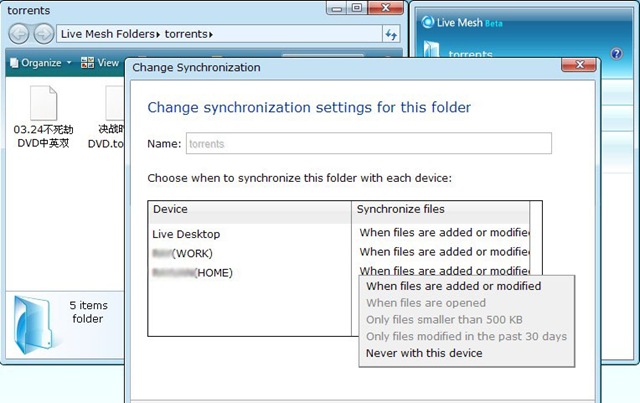Select the 03.24 DVD torrent file icon
The height and width of the screenshot is (403, 640).
pos(43,103)
